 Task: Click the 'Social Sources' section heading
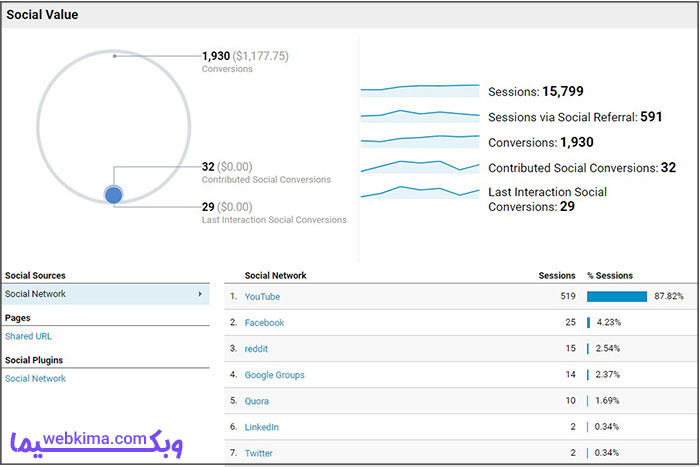(35, 275)
